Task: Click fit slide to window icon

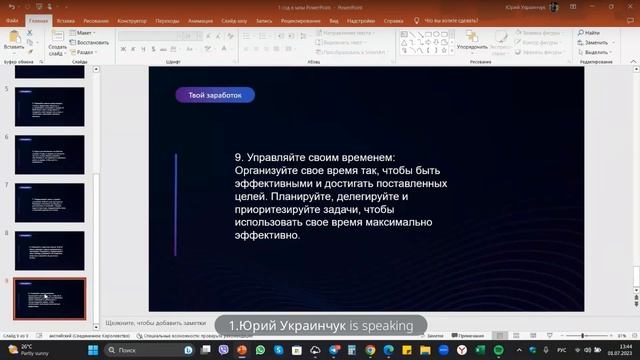Action: coord(635,336)
